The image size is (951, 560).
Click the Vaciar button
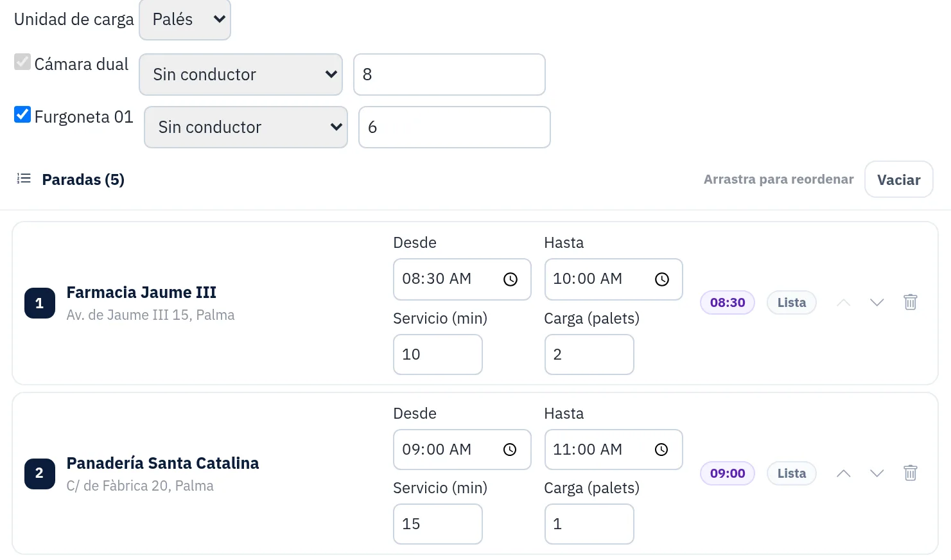(899, 179)
